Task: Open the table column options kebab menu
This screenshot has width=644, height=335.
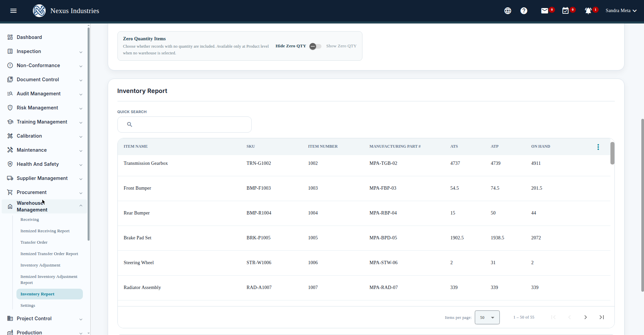Action: 598,147
